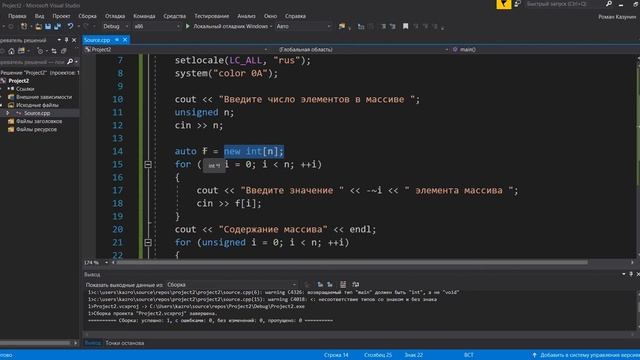This screenshot has height=360, width=640.
Task: Open the Глобальная область dropdown
Action: tap(363, 49)
